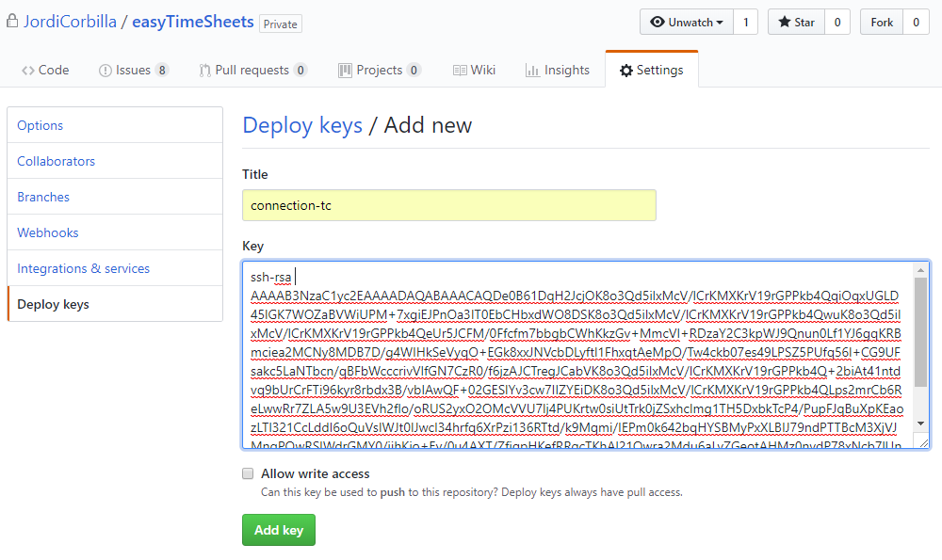Click the Key textarea resize handle
The width and height of the screenshot is (942, 560).
tap(924, 443)
